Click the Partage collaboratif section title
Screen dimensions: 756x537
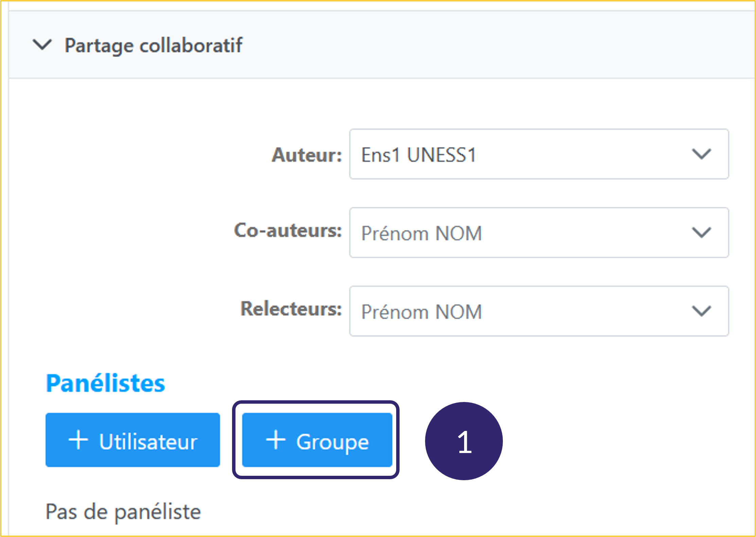pos(154,45)
